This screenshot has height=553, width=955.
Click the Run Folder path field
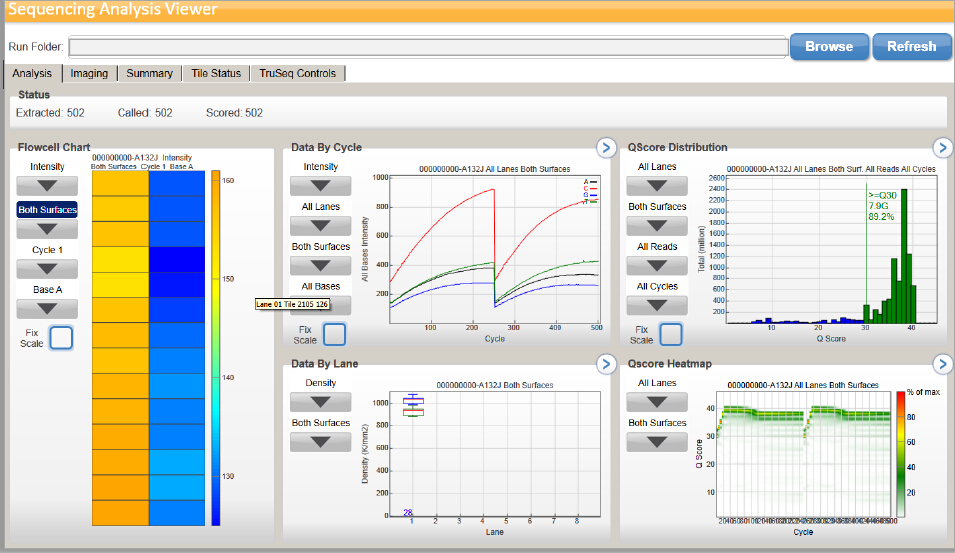coord(428,47)
